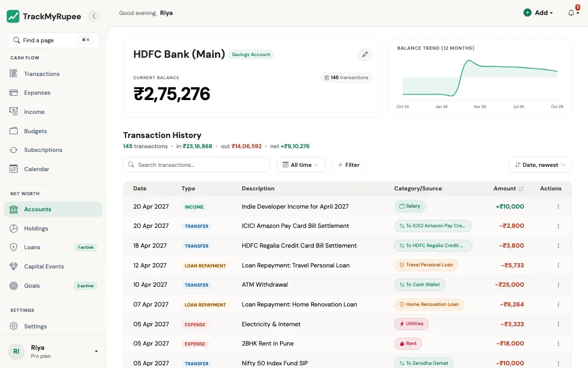The image size is (588, 368).
Task: Click the Capital Events diamond icon
Action: pyautogui.click(x=13, y=266)
